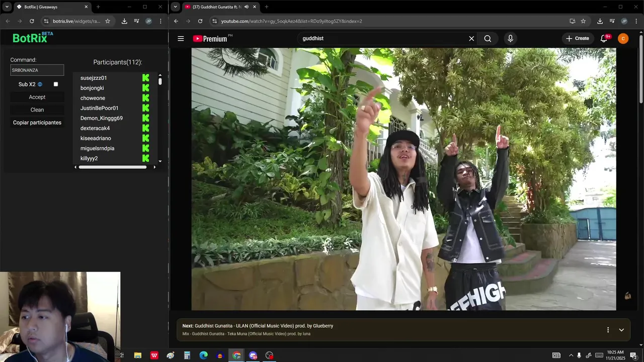The image size is (644, 362).
Task: Click the BotRix BETA logo
Action: pyautogui.click(x=33, y=38)
